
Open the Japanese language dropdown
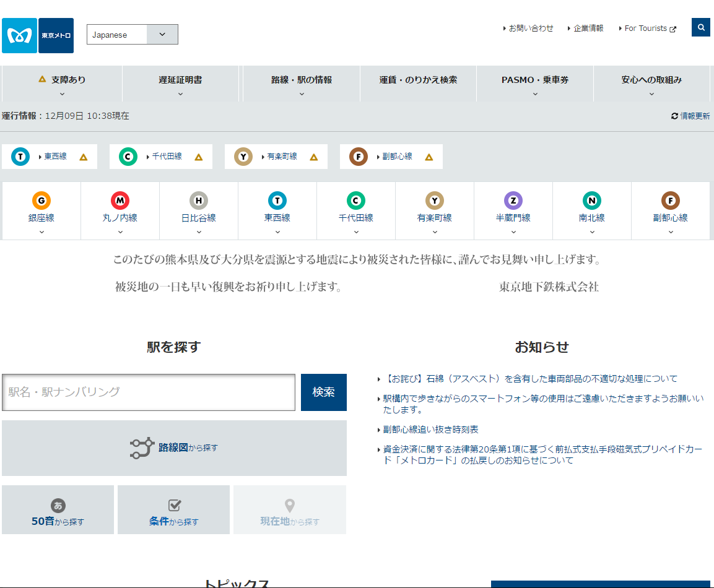133,35
